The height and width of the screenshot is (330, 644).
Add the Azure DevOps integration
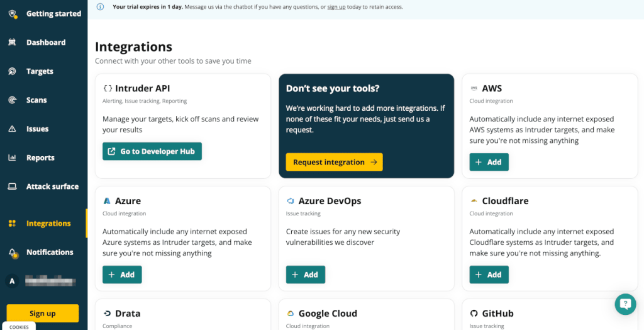(306, 275)
